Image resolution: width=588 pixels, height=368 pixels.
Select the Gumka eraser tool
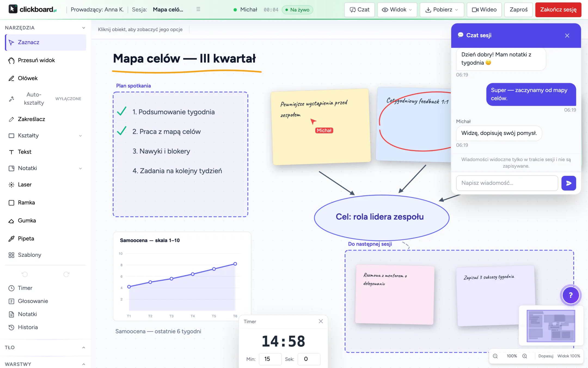point(45,221)
